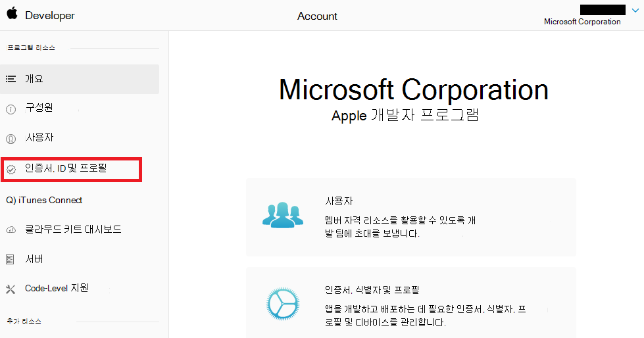Click the 사용자 card title
The height and width of the screenshot is (338, 644).
tap(339, 201)
